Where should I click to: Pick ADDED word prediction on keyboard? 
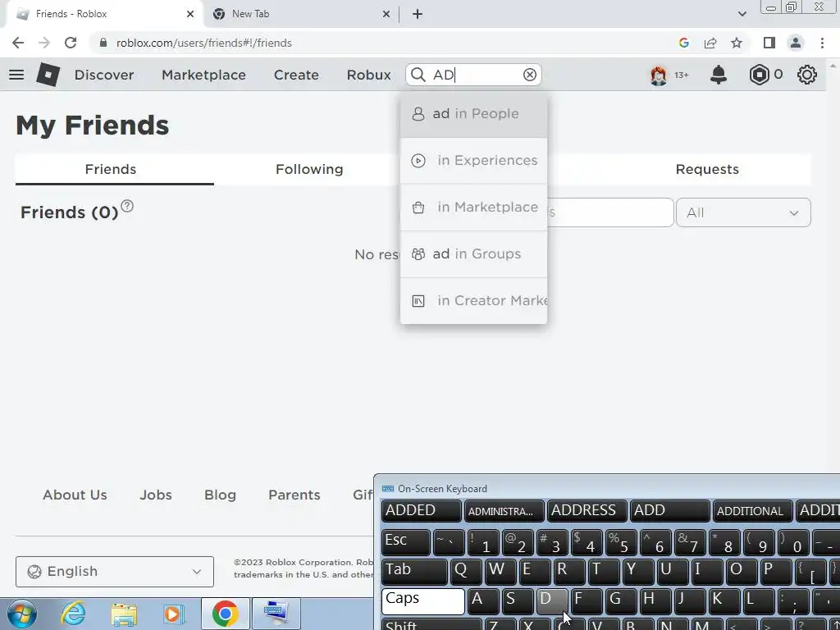421,510
